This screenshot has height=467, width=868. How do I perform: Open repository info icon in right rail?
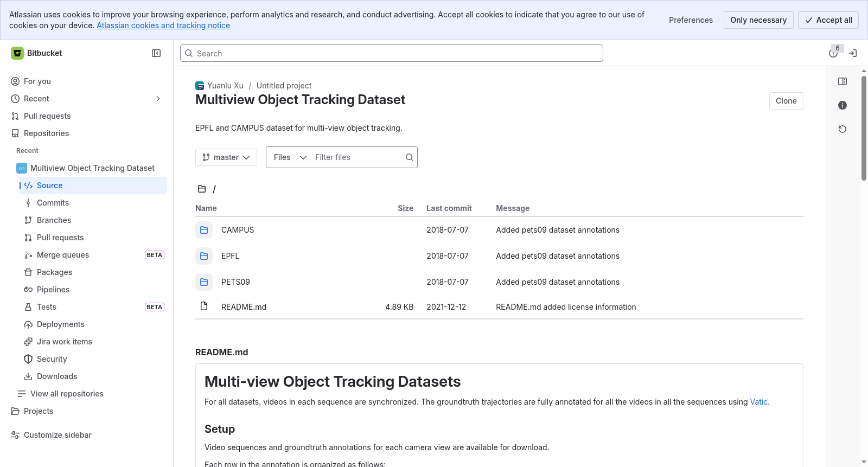pos(843,105)
